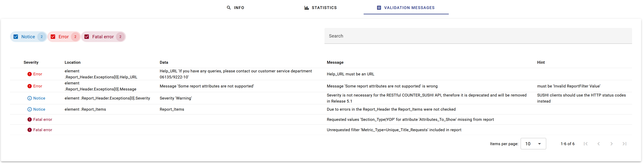
Task: Disable the Fatal error filter checkbox
Action: (87, 37)
